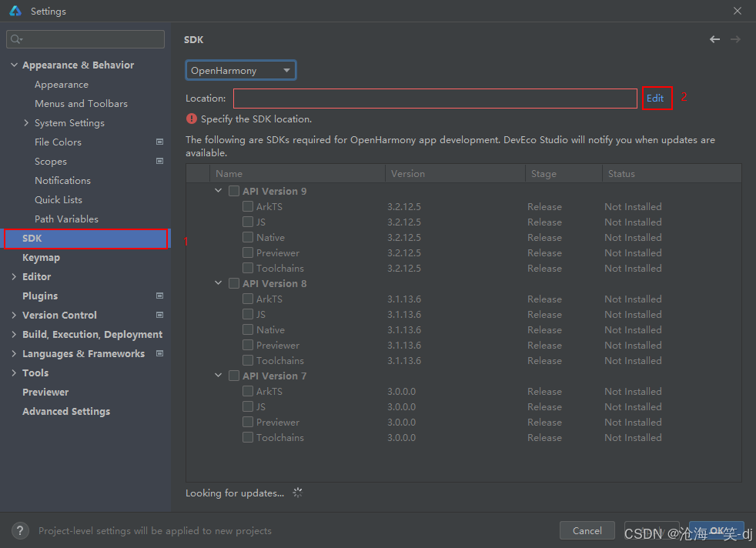756x548 pixels.
Task: Click the project-level icon next to Plugins
Action: tap(159, 296)
